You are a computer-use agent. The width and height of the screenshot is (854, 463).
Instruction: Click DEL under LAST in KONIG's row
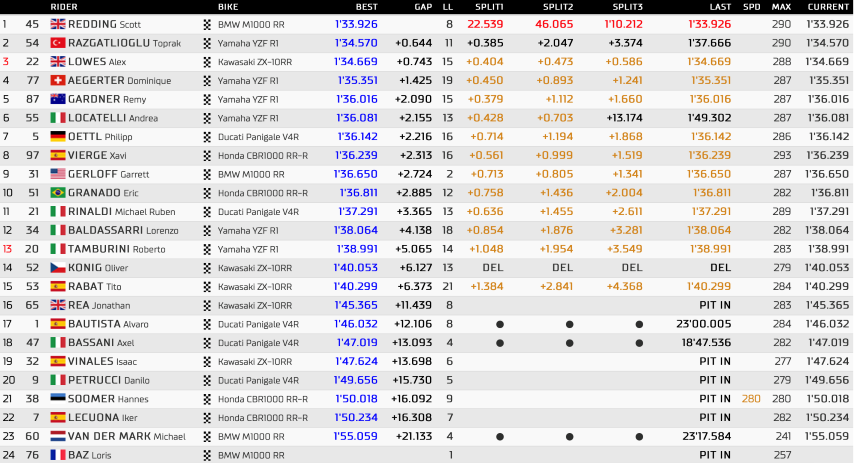[721, 267]
